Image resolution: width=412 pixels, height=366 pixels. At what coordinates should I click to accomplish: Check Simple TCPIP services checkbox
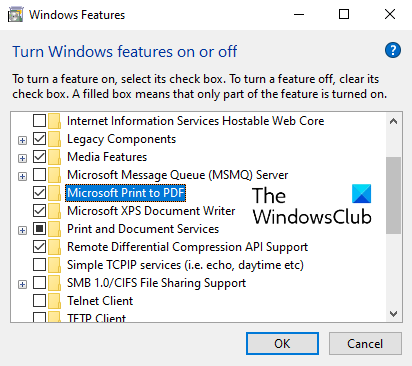[39, 265]
